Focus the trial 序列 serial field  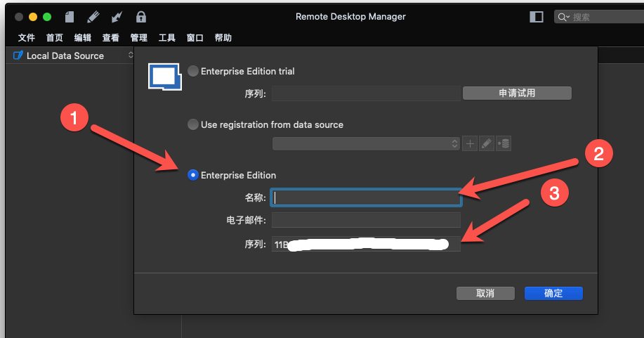click(x=366, y=93)
